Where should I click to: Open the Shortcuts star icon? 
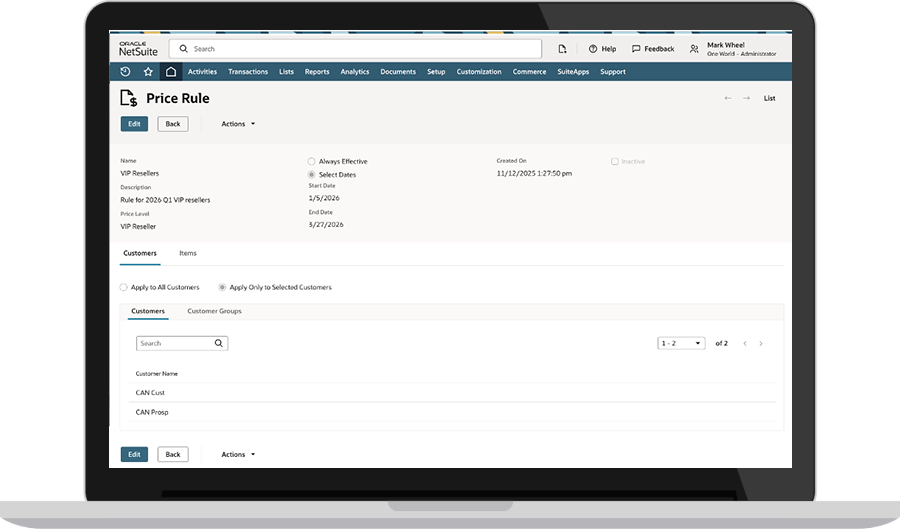148,72
